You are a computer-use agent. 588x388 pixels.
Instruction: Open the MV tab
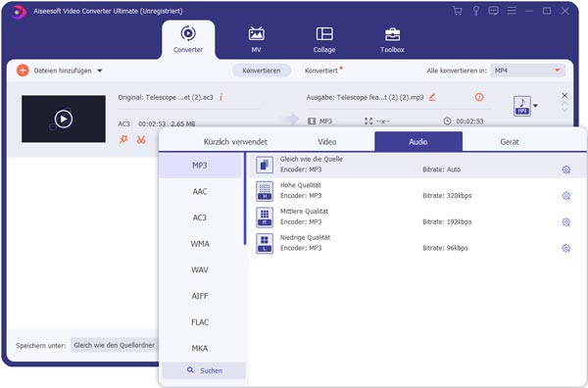[x=256, y=40]
